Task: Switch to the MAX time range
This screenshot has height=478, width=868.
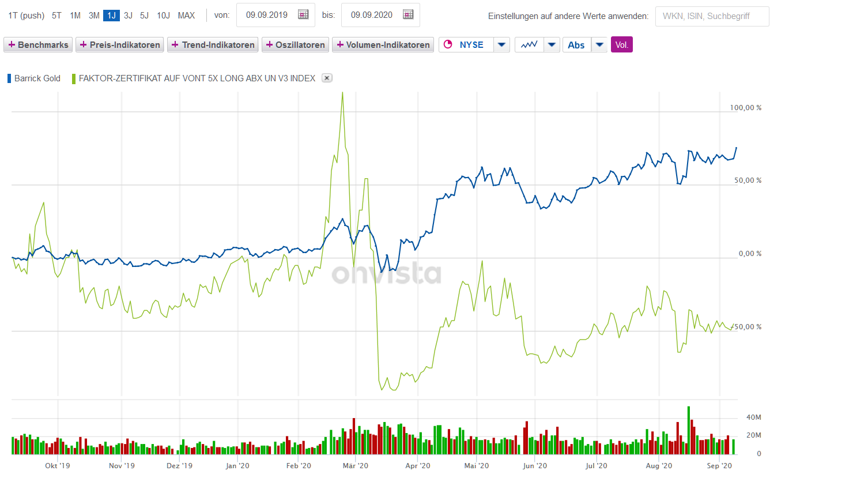Action: coord(186,15)
